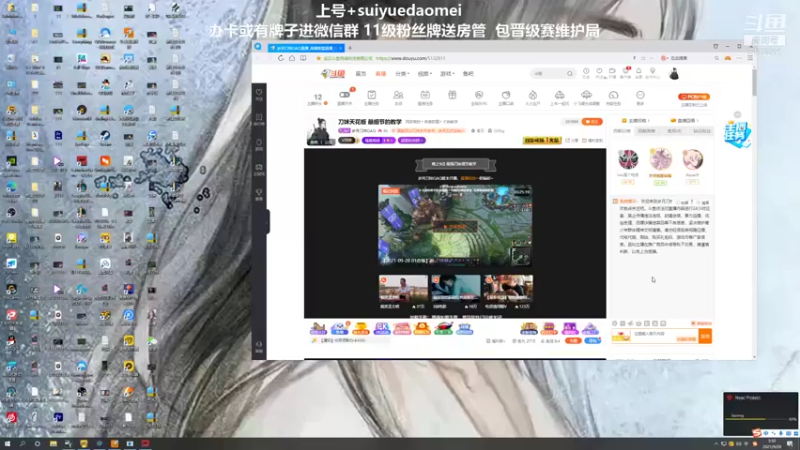Image resolution: width=800 pixels, height=450 pixels.
Task: Open 鱼吧 in Douyu navigation
Action: tap(468, 74)
